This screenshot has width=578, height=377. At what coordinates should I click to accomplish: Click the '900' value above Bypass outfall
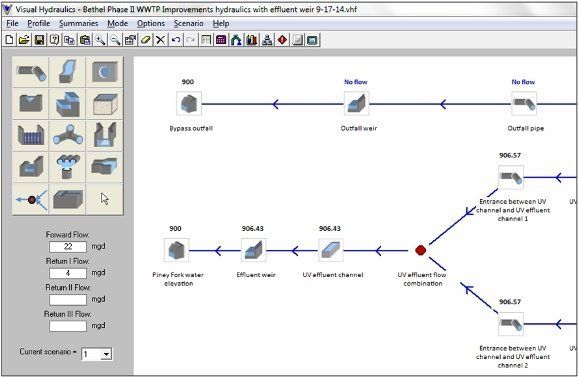tap(188, 82)
